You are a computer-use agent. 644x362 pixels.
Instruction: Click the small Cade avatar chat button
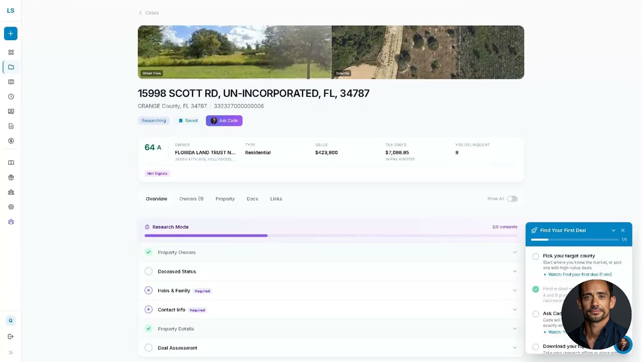623,344
